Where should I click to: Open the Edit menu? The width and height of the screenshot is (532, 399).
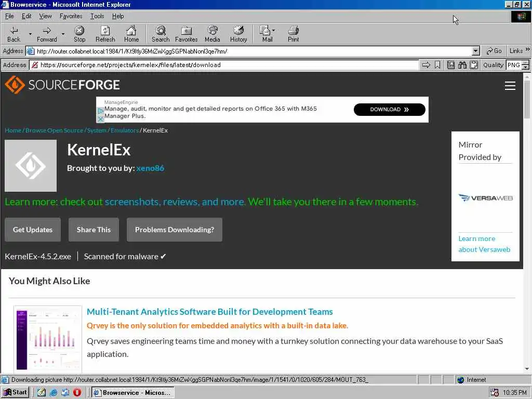pyautogui.click(x=26, y=16)
